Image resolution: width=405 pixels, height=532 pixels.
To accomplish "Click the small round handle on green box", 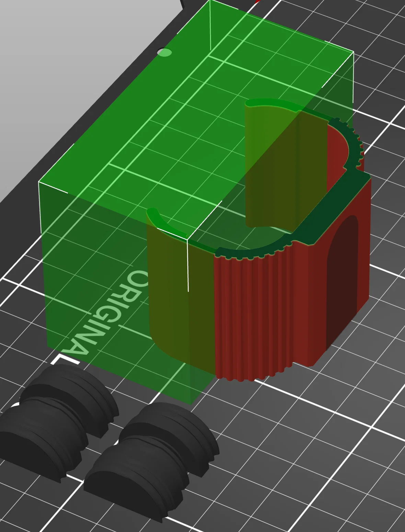I will (x=164, y=52).
